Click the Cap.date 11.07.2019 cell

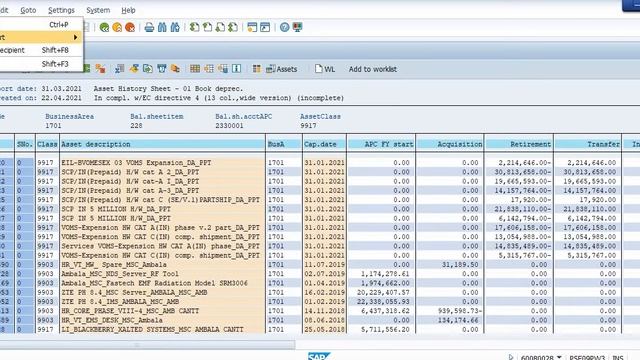click(324, 264)
